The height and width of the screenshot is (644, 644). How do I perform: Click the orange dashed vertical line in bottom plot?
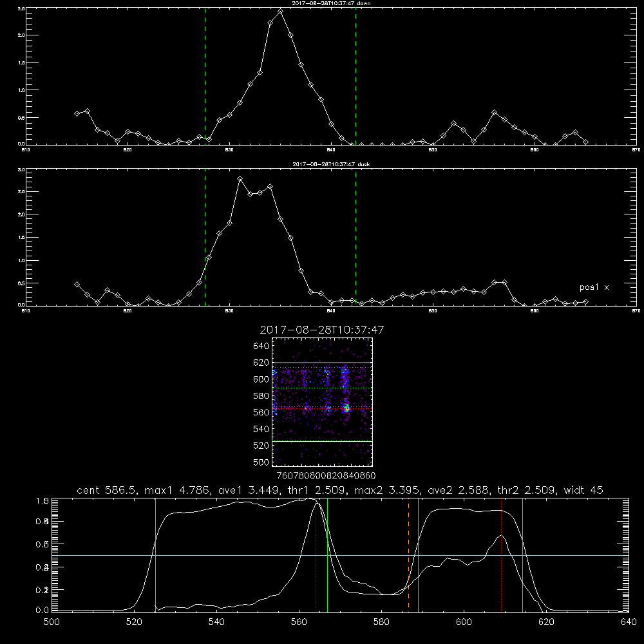408,554
